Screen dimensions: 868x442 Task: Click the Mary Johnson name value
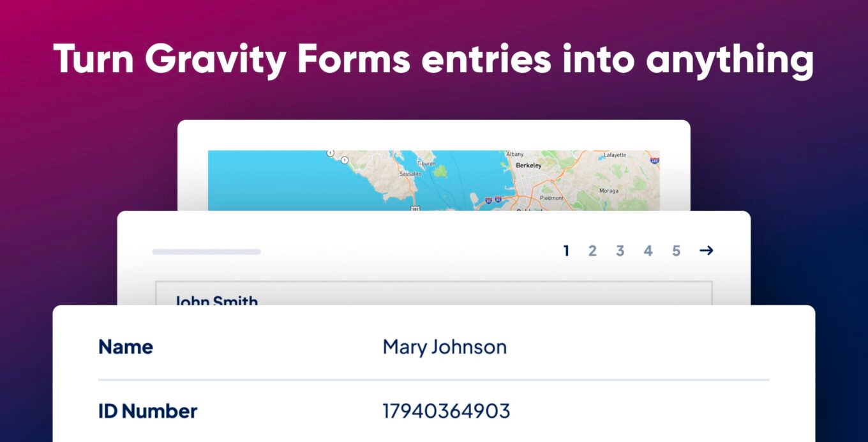pyautogui.click(x=444, y=347)
